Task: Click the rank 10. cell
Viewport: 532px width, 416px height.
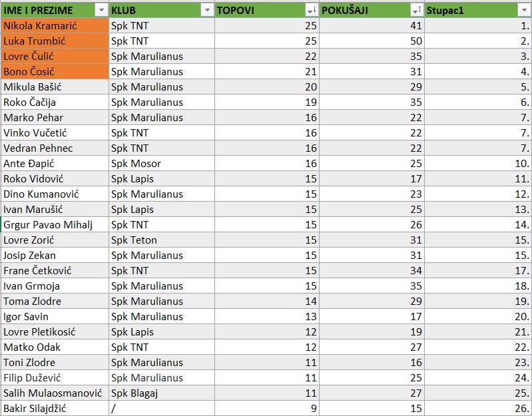Action: (477, 163)
